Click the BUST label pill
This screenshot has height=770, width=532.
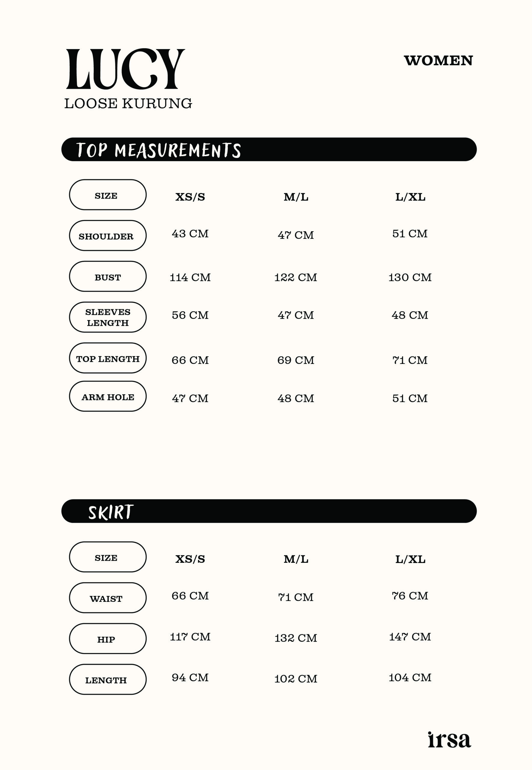[108, 276]
